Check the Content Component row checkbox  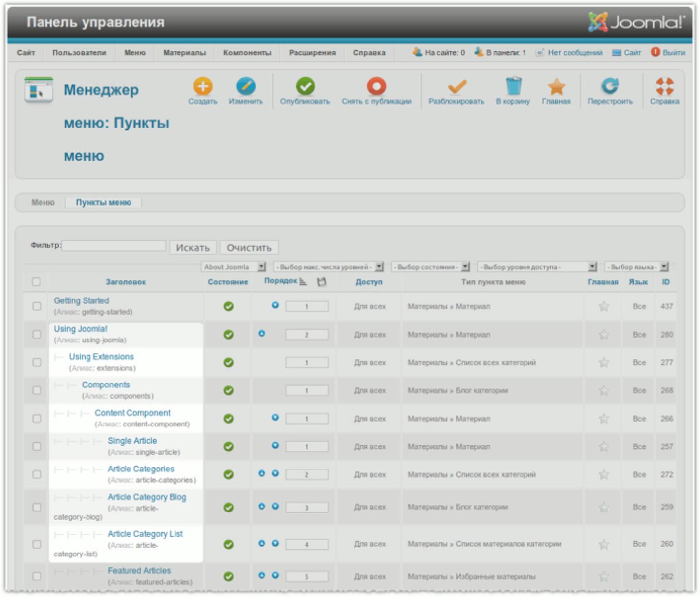(x=37, y=419)
